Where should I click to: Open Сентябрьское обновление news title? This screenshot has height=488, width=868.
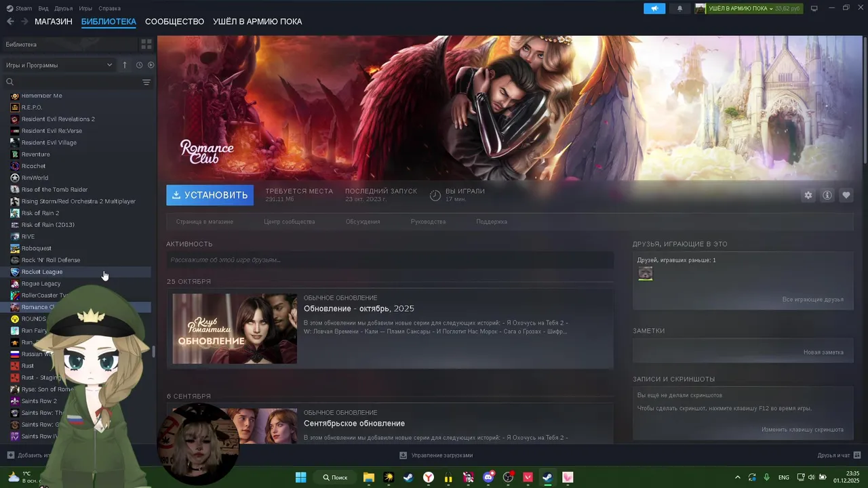pos(354,423)
